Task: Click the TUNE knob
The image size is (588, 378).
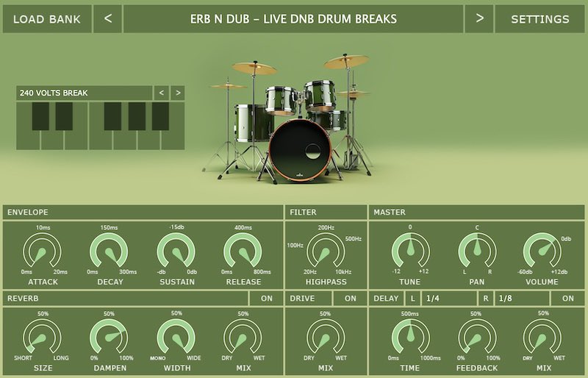Action: (x=411, y=251)
